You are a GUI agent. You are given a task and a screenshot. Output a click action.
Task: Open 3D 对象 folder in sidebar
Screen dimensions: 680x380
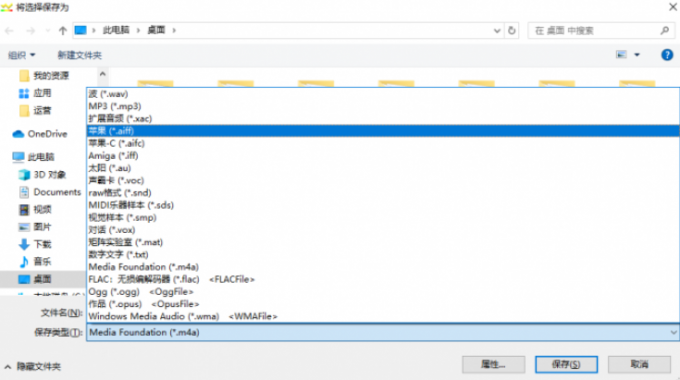point(42,174)
